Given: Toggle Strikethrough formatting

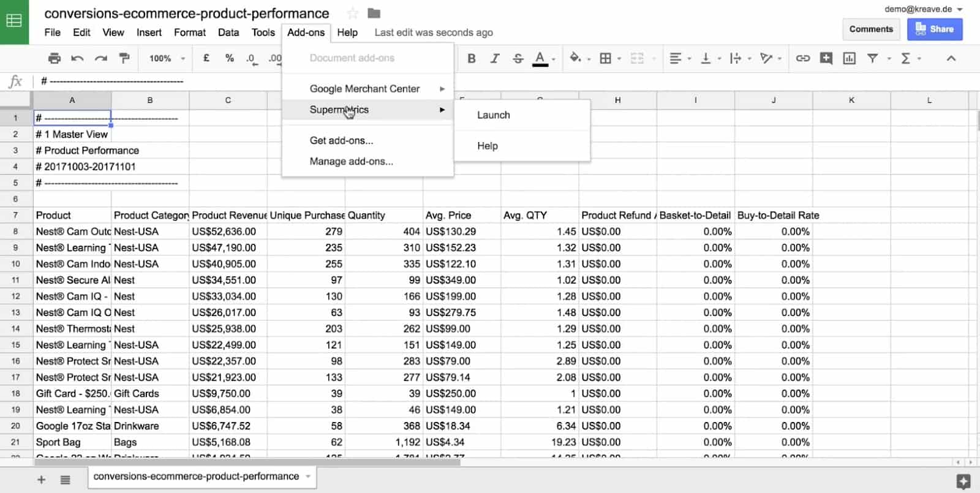Looking at the screenshot, I should (518, 58).
